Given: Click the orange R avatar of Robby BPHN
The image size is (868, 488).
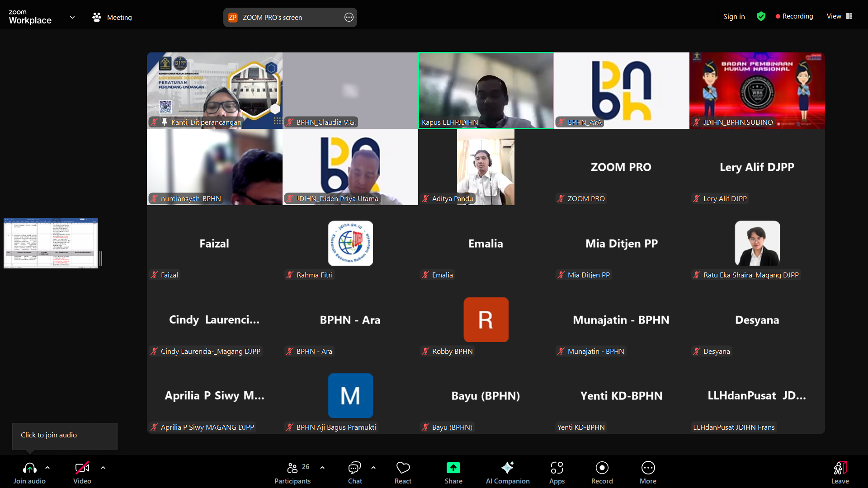Looking at the screenshot, I should coord(486,319).
